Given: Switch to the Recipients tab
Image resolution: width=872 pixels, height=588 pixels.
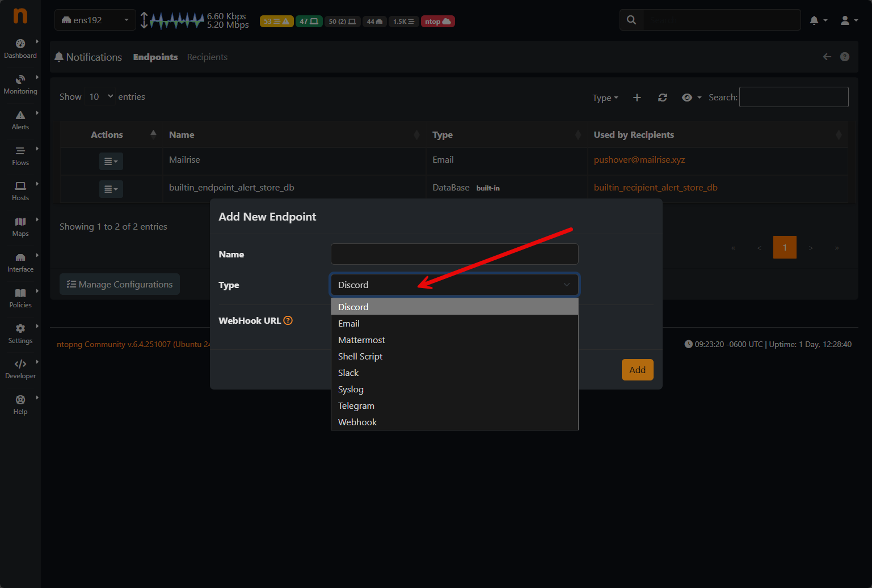Looking at the screenshot, I should tap(207, 57).
